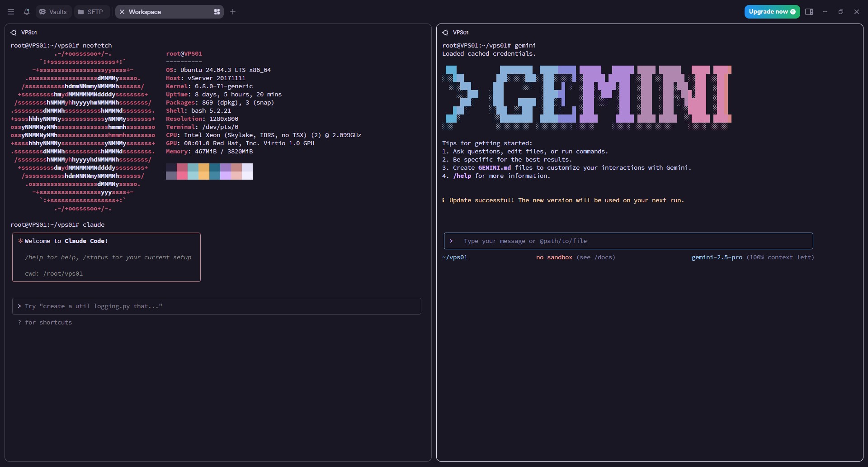Click 'Tips for getting started:' heading

(487, 143)
